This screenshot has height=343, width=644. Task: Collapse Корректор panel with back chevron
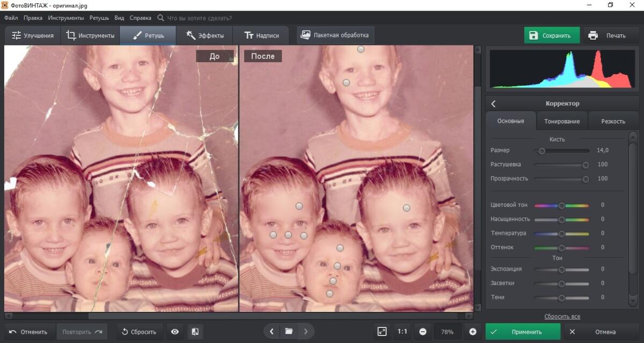(494, 103)
